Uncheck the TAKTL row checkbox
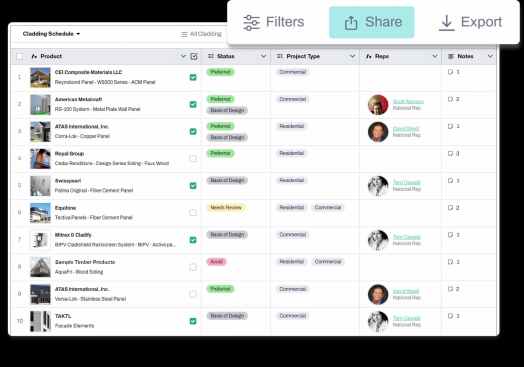This screenshot has width=524, height=367. pyautogui.click(x=193, y=321)
